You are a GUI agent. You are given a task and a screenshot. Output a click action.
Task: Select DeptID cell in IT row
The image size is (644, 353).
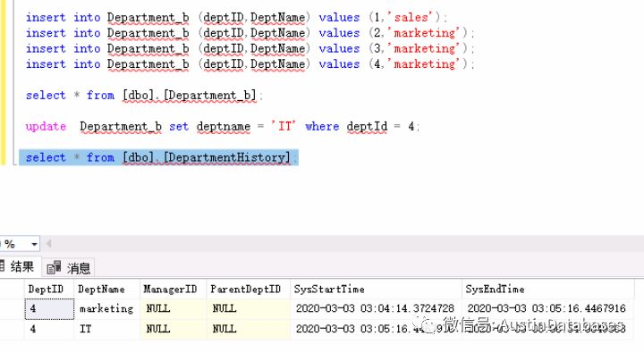pyautogui.click(x=49, y=329)
